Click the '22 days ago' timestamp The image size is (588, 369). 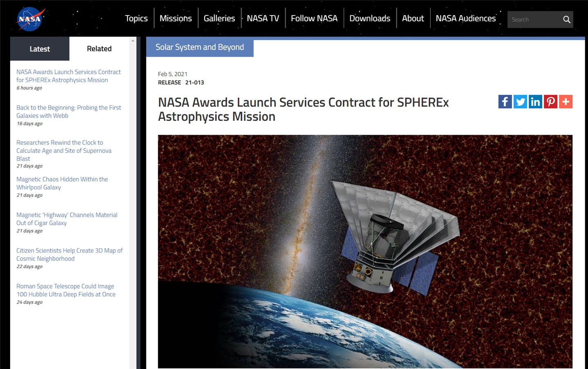tap(29, 267)
